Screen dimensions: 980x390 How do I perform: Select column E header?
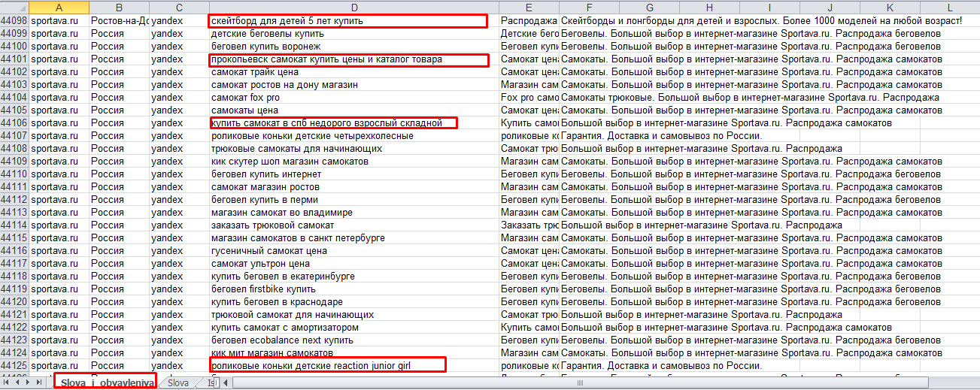click(x=529, y=8)
